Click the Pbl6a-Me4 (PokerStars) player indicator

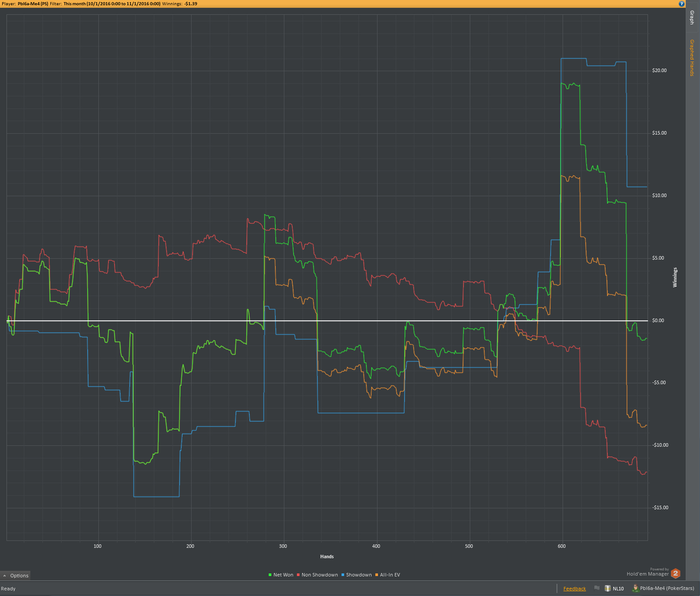point(664,588)
